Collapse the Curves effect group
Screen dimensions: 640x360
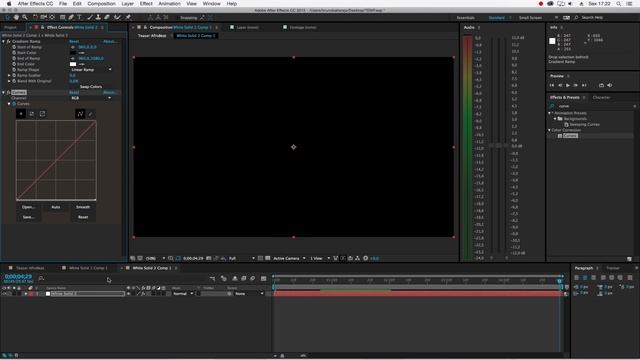[3, 92]
